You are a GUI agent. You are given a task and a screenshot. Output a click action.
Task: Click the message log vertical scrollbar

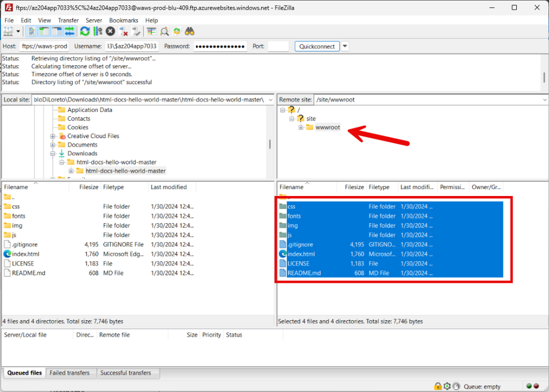point(544,77)
